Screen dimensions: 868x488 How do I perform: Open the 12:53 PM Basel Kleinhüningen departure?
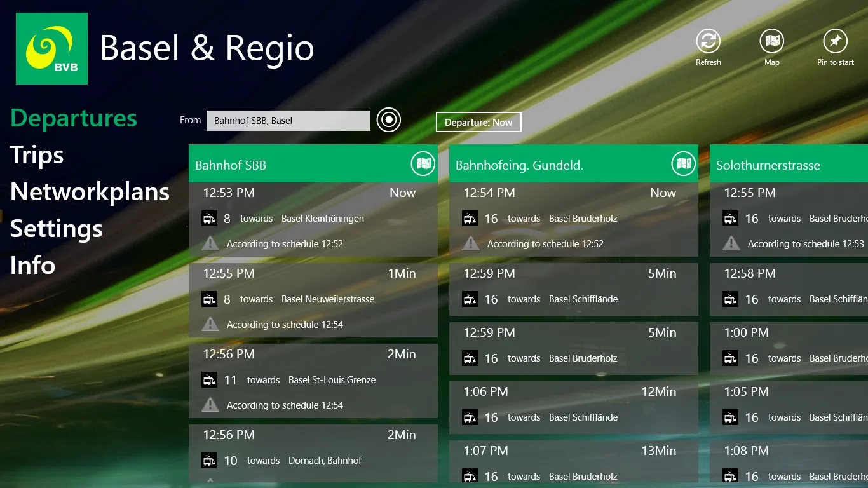coord(313,219)
